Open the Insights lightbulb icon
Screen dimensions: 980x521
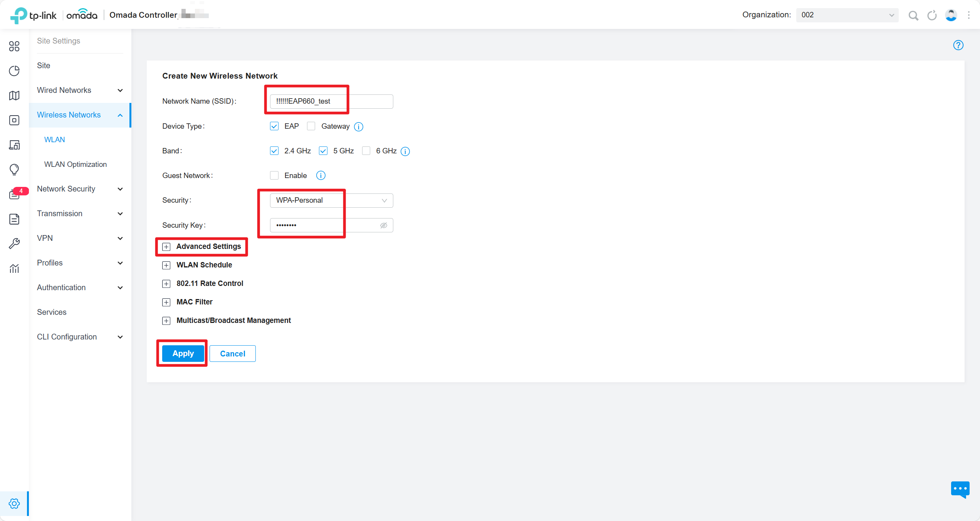coord(14,170)
